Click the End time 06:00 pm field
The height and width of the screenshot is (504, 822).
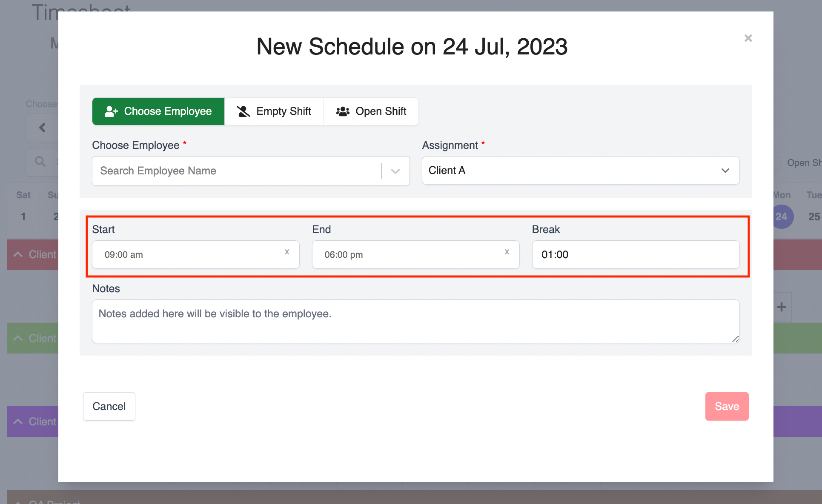pos(407,255)
